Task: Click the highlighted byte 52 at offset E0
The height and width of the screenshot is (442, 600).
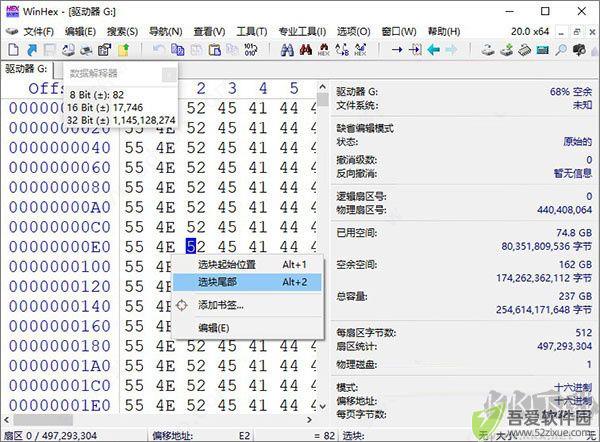Action: (x=196, y=246)
